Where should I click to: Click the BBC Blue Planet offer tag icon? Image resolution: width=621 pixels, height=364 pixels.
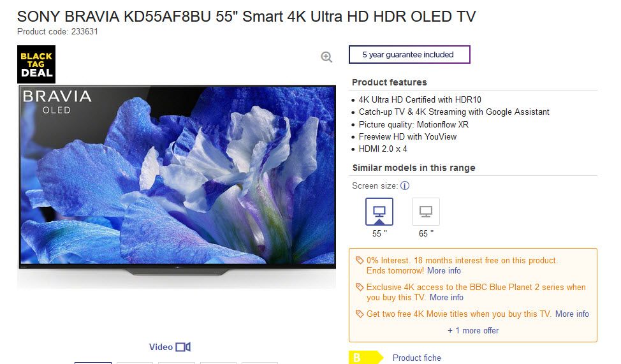(x=359, y=287)
